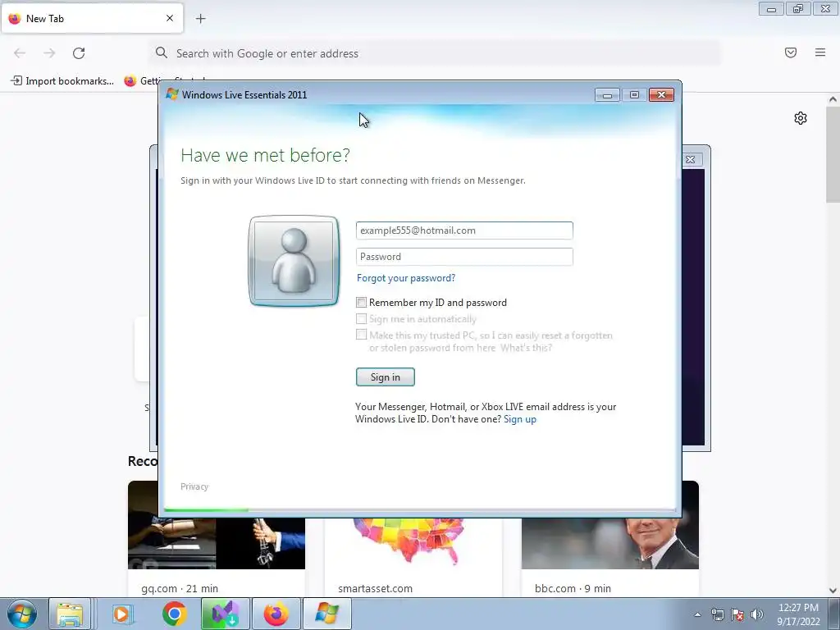Image resolution: width=840 pixels, height=630 pixels.
Task: Click the Firefox vertical scrollbar thumb
Action: point(833,154)
